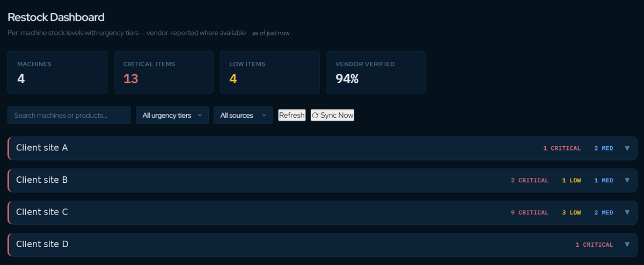This screenshot has width=644, height=265.
Task: Open the All sources dropdown
Action: (x=243, y=115)
